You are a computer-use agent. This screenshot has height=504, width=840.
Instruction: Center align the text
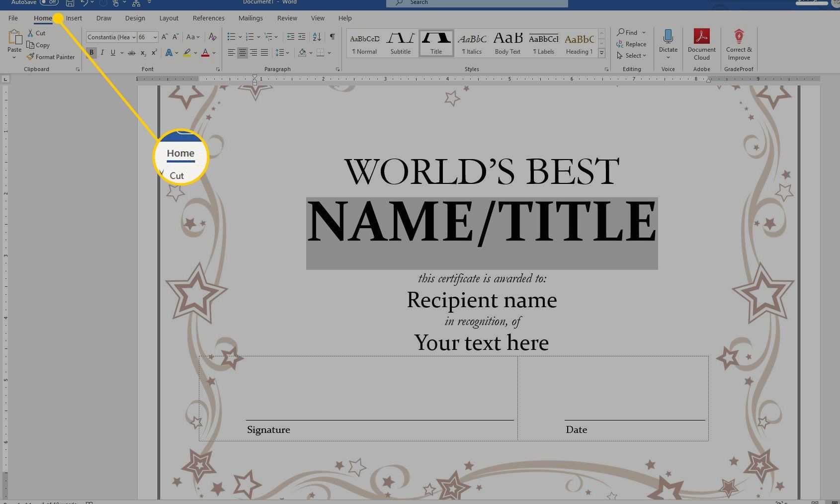pos(242,52)
